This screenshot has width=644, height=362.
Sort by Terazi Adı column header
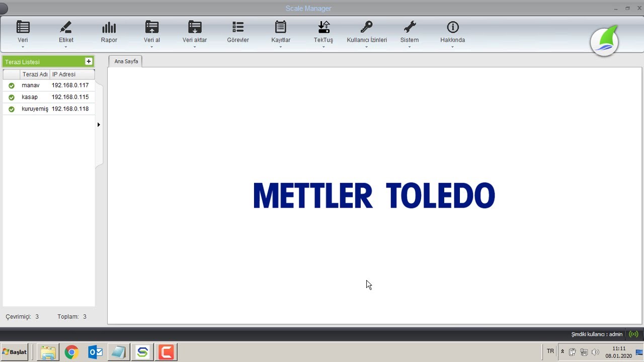pos(35,74)
